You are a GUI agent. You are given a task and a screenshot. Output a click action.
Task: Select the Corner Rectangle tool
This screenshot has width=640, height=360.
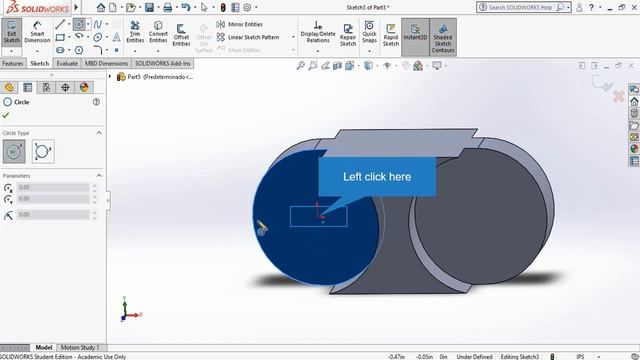60,38
